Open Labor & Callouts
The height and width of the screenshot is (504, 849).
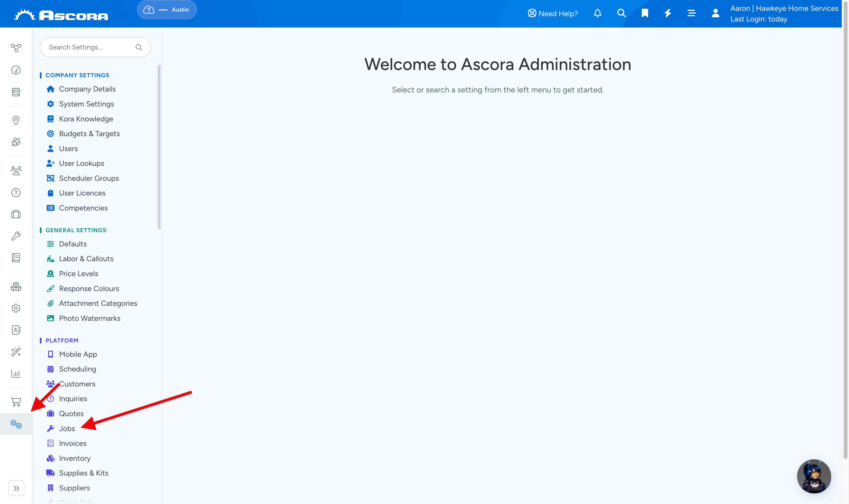[x=86, y=259]
